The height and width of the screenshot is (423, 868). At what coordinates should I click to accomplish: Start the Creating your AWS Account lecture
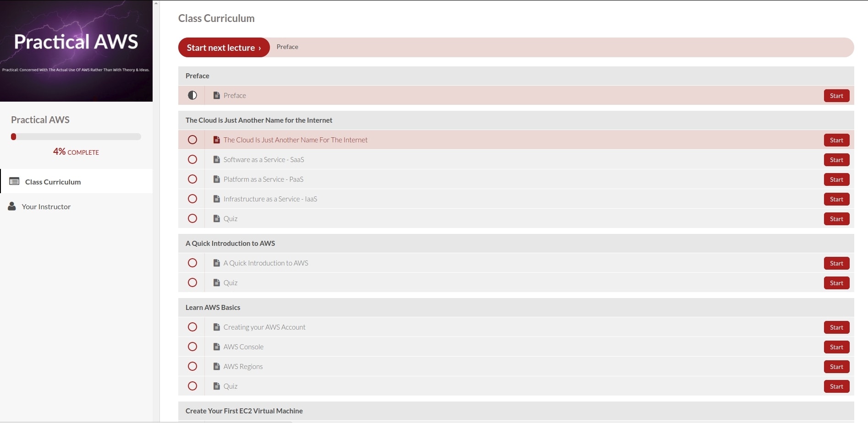point(836,327)
